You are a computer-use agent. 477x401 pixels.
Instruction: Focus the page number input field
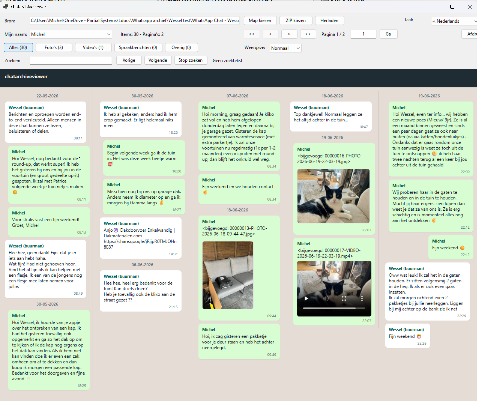(363, 34)
